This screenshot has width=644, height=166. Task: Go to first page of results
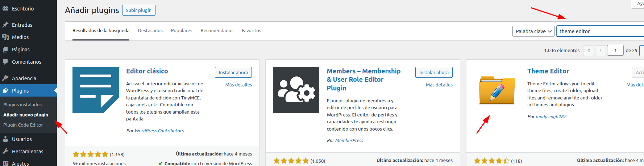tap(589, 50)
